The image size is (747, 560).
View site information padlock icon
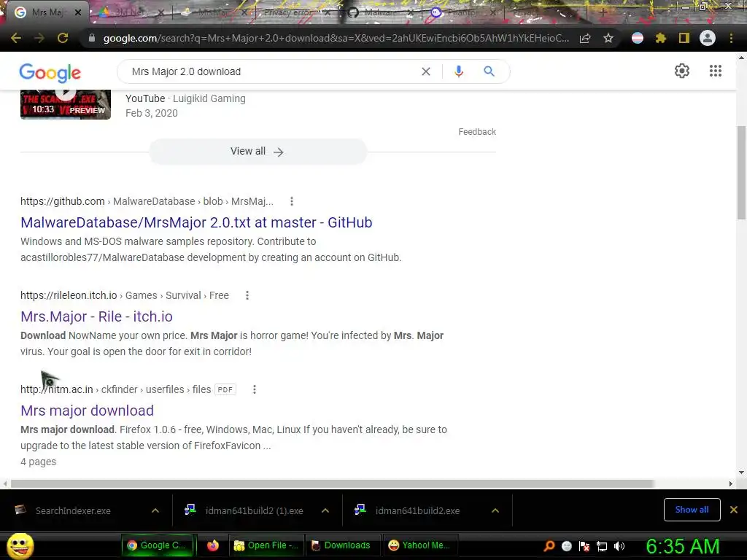92,38
